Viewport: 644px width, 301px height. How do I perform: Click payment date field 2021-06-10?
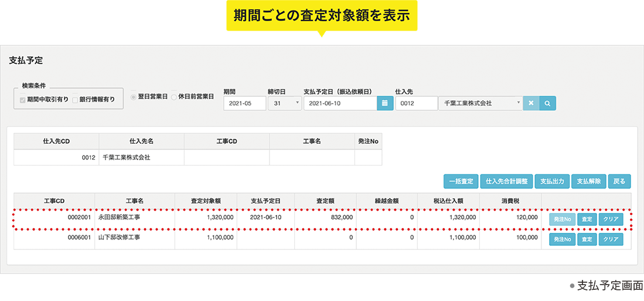[340, 103]
